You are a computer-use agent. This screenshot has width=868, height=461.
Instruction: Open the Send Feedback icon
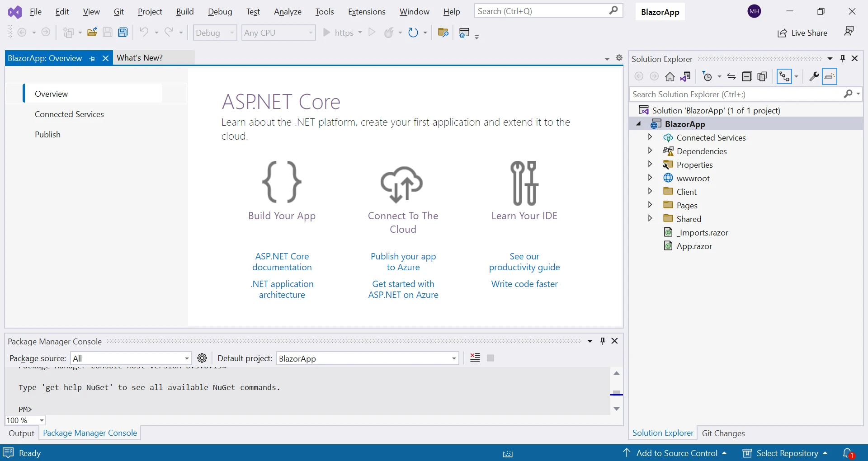[849, 31]
